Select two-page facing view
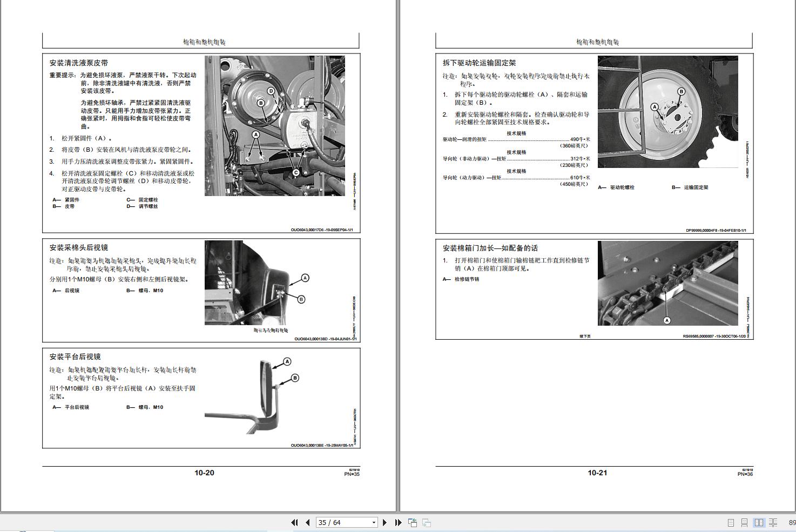Screen dimensions: 796x532 tap(759, 522)
